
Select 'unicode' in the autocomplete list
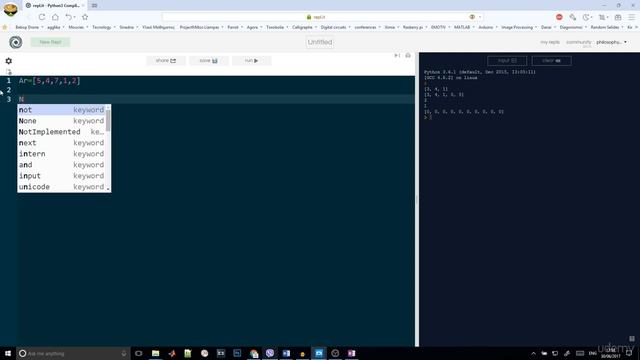click(62, 187)
